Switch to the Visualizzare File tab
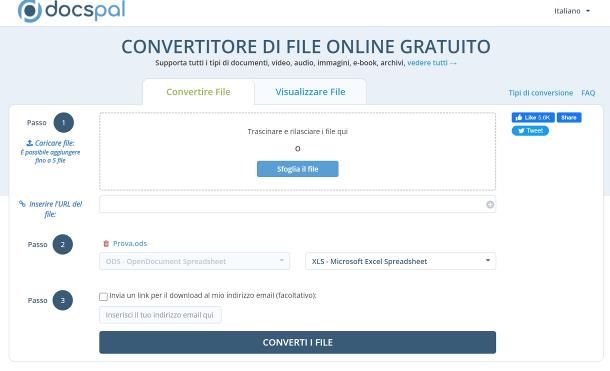Image resolution: width=610 pixels, height=371 pixels. tap(310, 92)
